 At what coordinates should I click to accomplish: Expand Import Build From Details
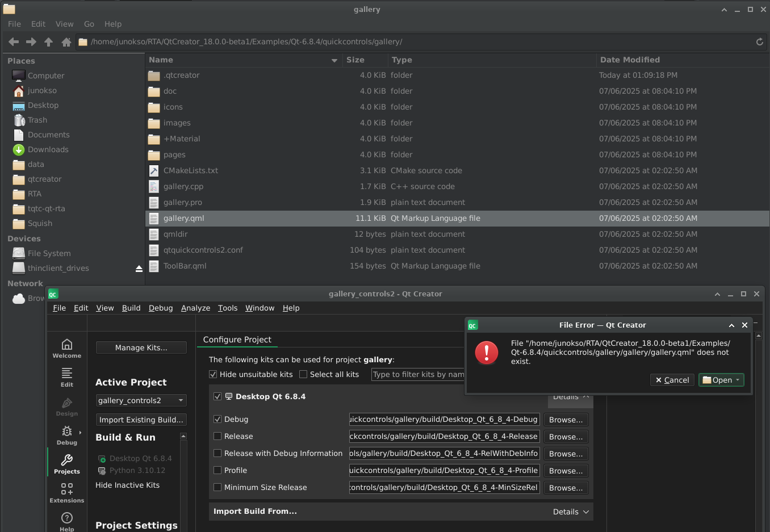[571, 512]
